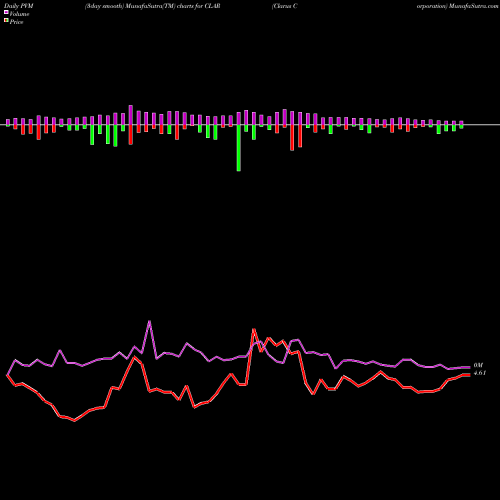500x500 pixels.
Task: Click the tallest green downward volume bar
Action: [239, 148]
